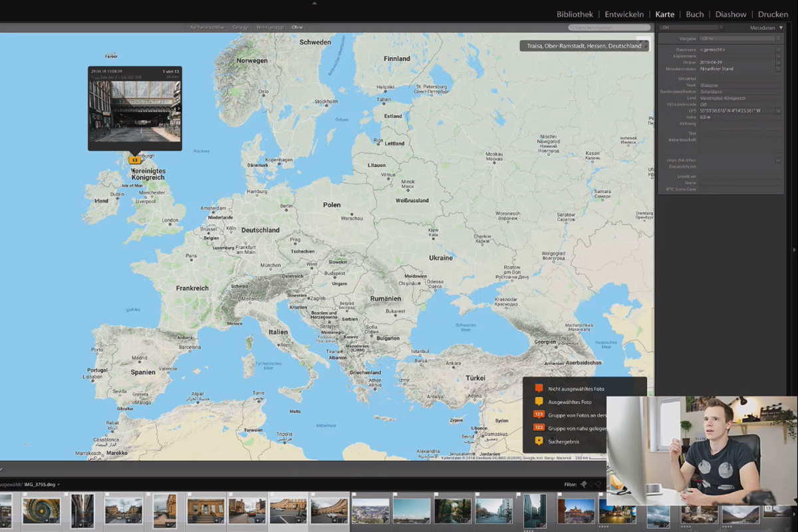Viewport: 798px width, 532px height.
Task: Expand the right panel side arrow
Action: tap(795, 249)
